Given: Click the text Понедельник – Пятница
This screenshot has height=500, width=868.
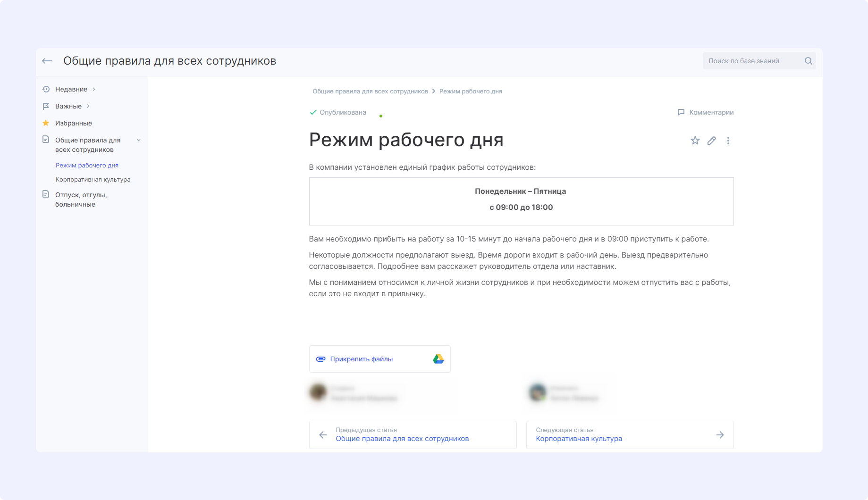Looking at the screenshot, I should (x=520, y=191).
